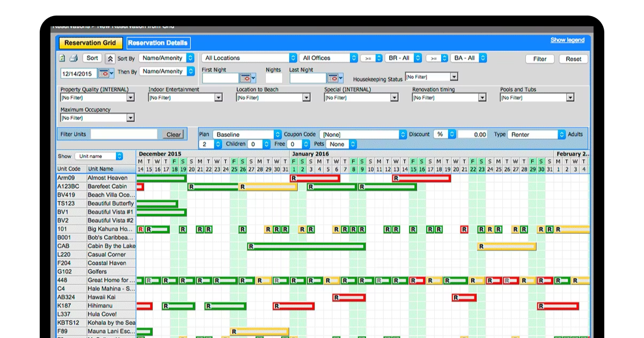Click the Reset button

573,59
